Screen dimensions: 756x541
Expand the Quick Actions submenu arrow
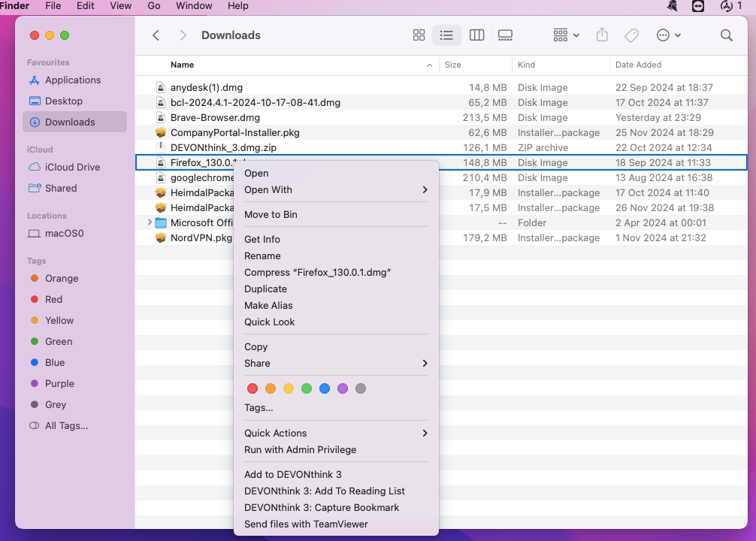425,434
